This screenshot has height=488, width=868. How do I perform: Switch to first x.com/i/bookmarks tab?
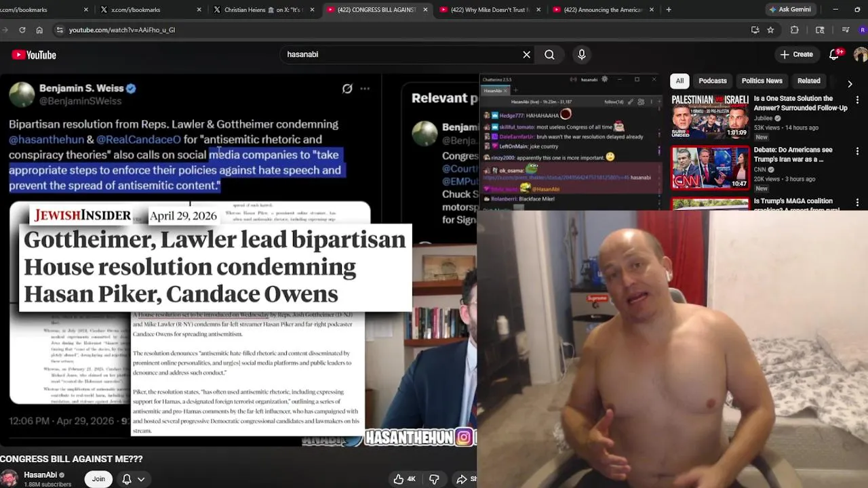click(x=41, y=9)
